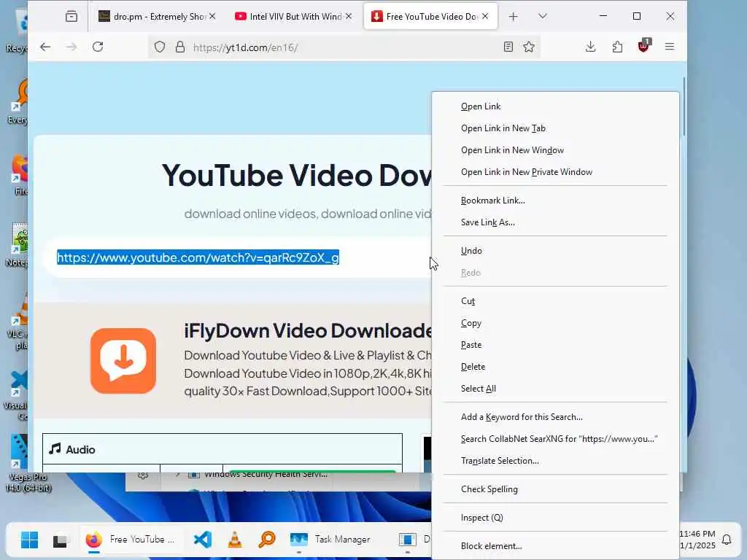Toggle reader view icon in address bar

[508, 47]
